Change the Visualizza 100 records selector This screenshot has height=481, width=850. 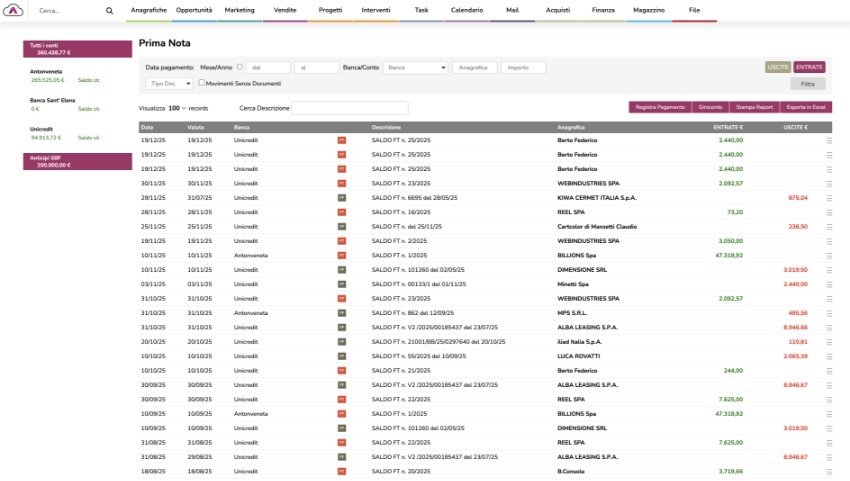coord(177,107)
